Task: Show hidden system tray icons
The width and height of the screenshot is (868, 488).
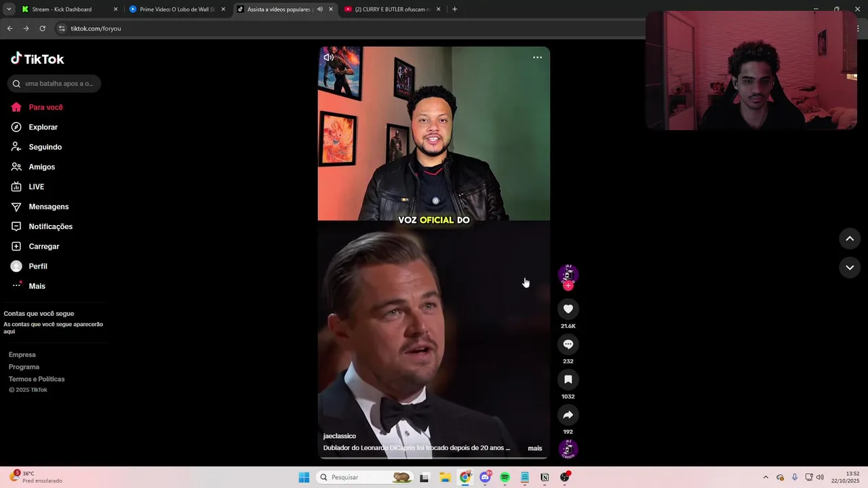Action: tap(766, 477)
